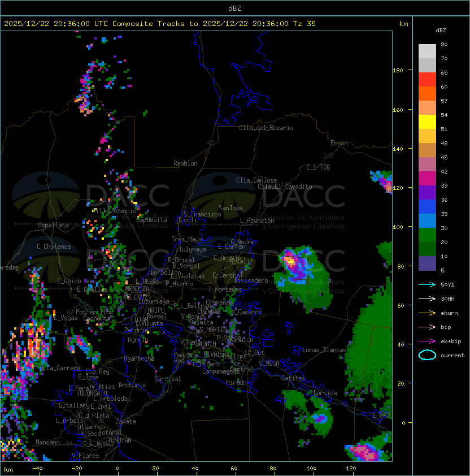Click the 'Villavicencio' map label
The height and width of the screenshot is (476, 470).
(x=114, y=211)
